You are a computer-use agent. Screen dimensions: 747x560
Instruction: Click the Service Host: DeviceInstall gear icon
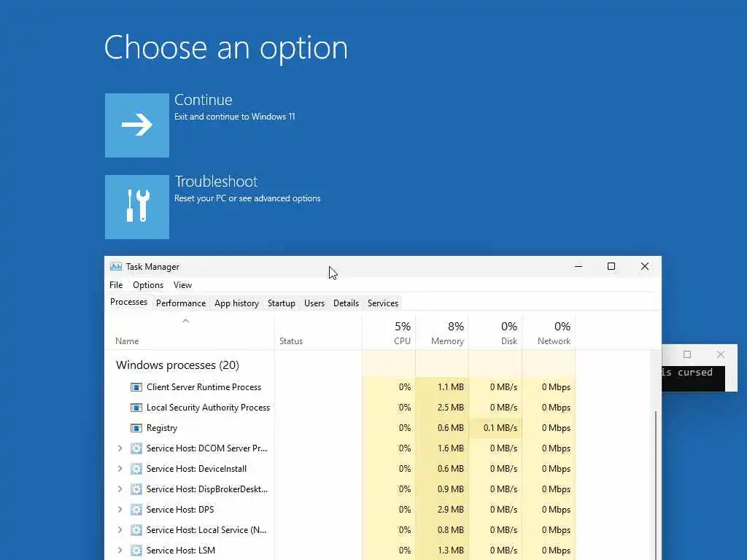coord(136,469)
